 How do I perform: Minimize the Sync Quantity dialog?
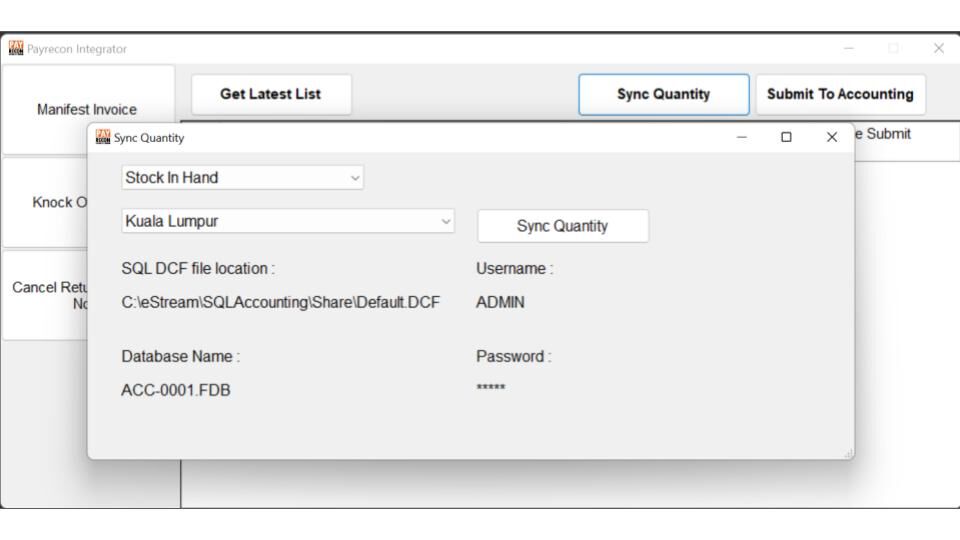[741, 137]
